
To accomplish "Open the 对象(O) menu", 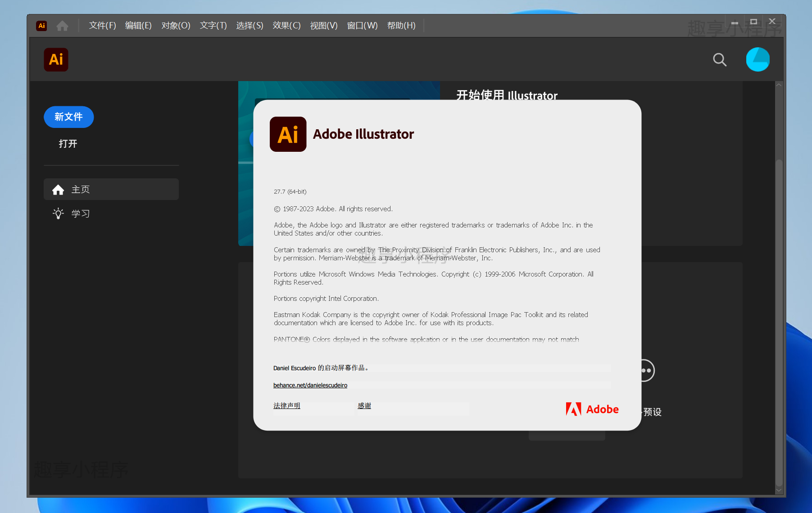I will click(176, 26).
